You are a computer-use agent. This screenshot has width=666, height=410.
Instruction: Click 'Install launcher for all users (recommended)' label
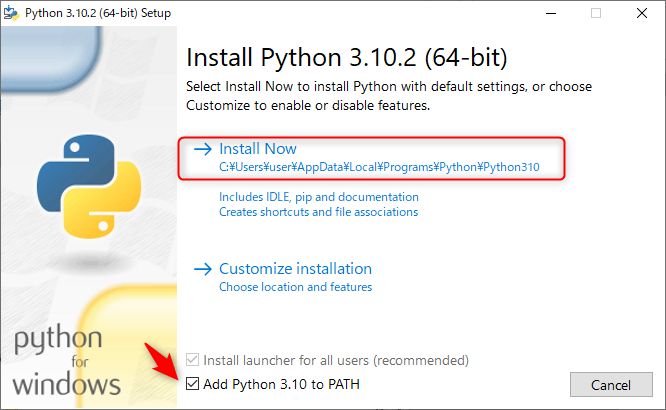336,360
